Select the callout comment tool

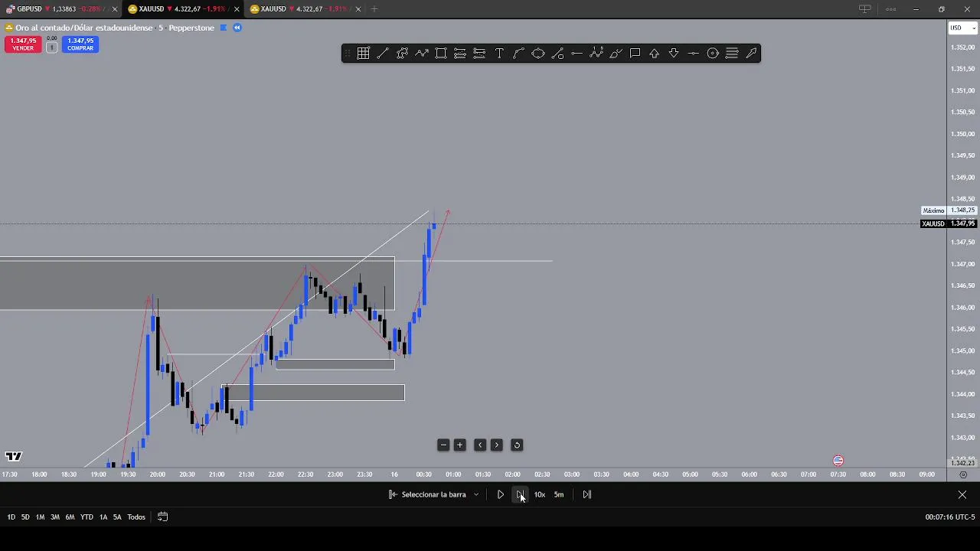point(635,53)
